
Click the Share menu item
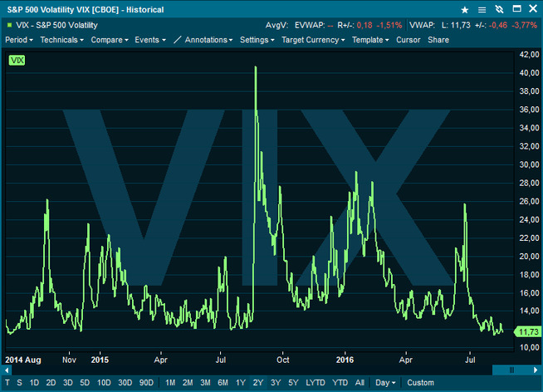coord(438,40)
